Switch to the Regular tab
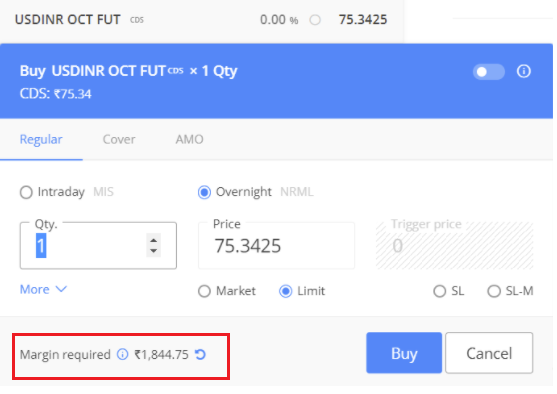557x394 pixels. pyautogui.click(x=41, y=139)
